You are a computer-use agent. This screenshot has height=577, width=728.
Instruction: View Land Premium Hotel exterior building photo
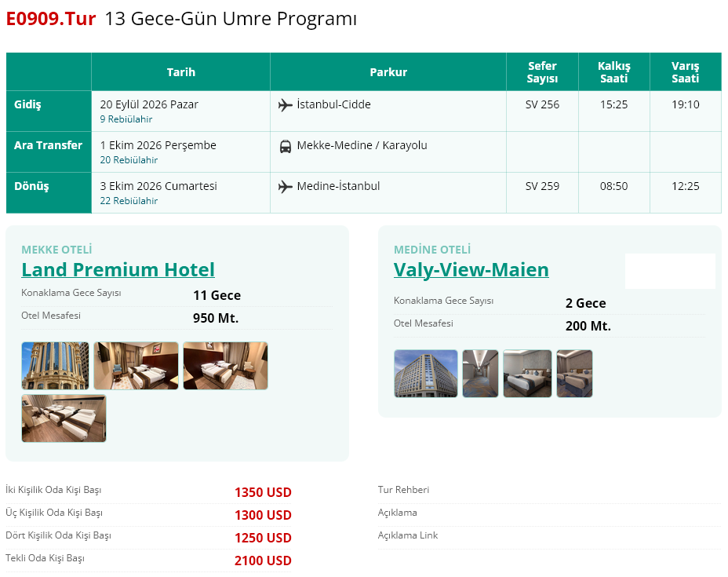55,366
